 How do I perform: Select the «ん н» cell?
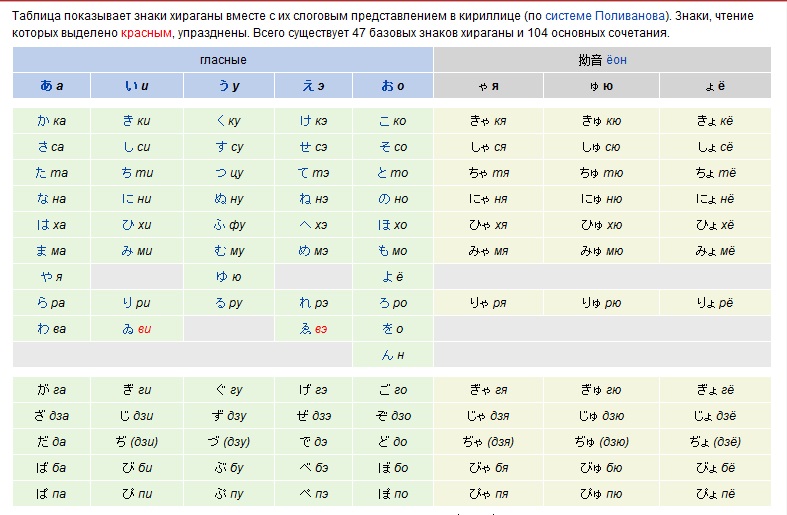tap(393, 355)
